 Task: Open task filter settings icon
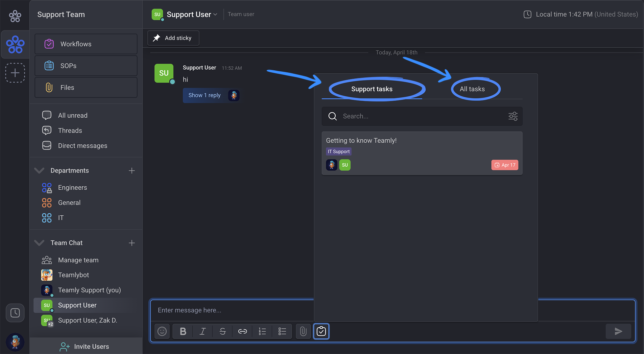513,116
